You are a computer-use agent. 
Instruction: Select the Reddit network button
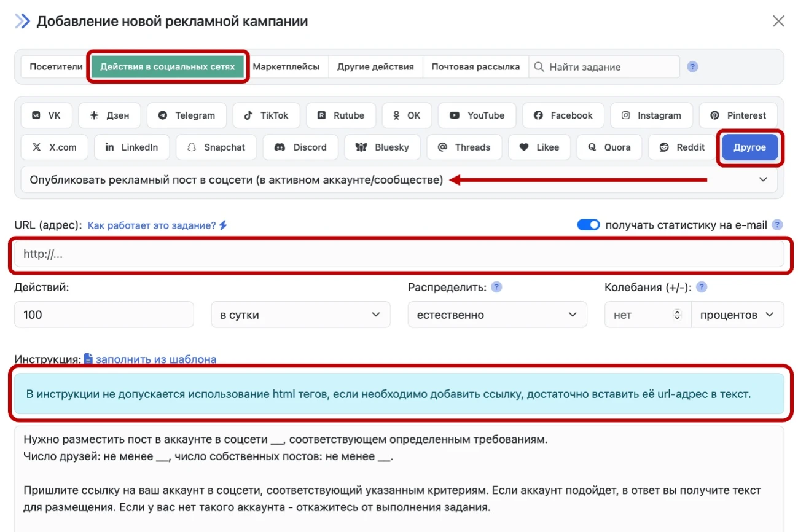point(682,147)
